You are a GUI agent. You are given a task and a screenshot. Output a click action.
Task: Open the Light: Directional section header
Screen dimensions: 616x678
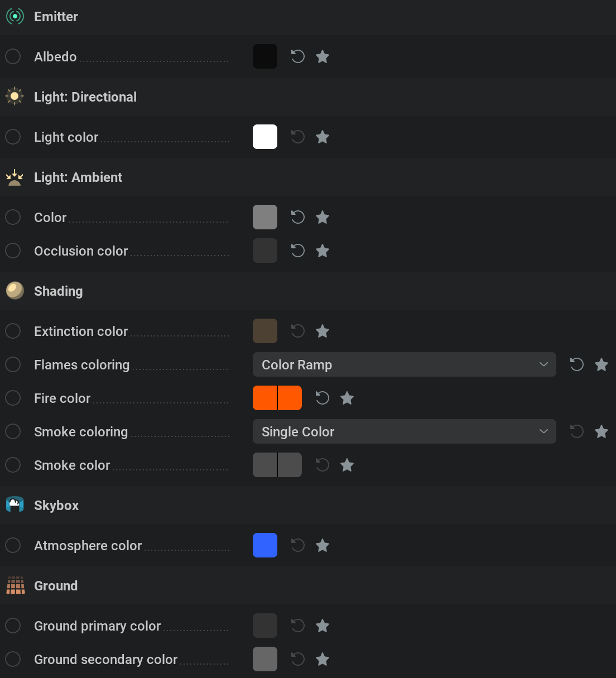pos(308,97)
